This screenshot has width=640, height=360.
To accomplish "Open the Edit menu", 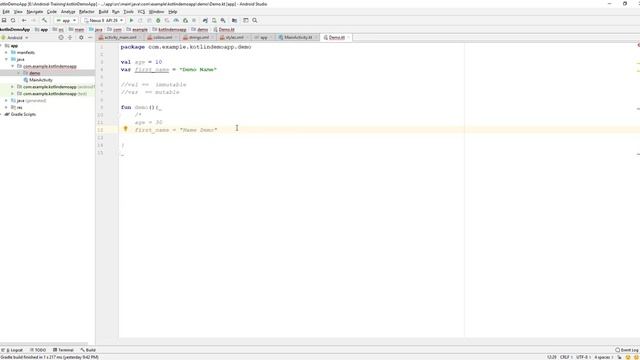I will point(5,12).
